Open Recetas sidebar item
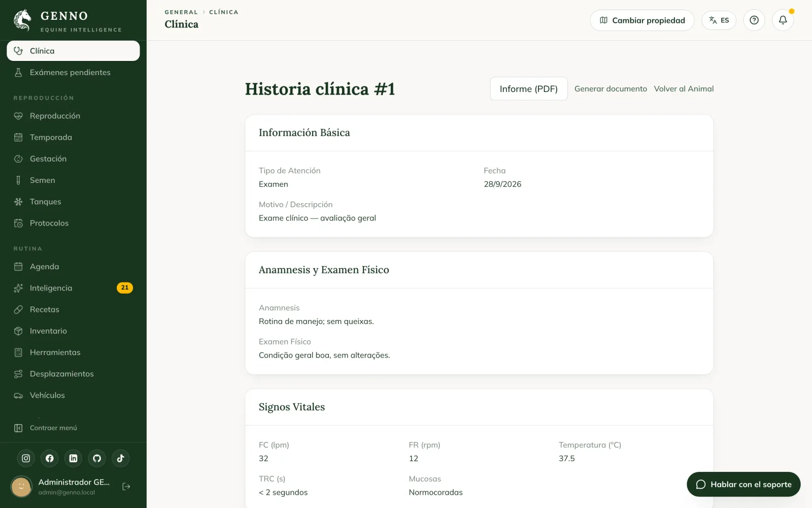Image resolution: width=812 pixels, height=508 pixels. [73, 309]
